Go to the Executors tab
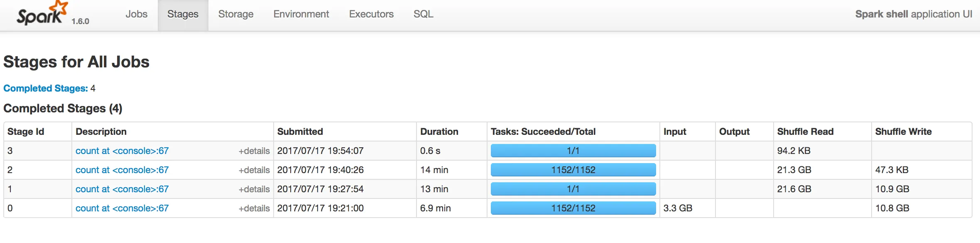Image resolution: width=980 pixels, height=243 pixels. 371,14
